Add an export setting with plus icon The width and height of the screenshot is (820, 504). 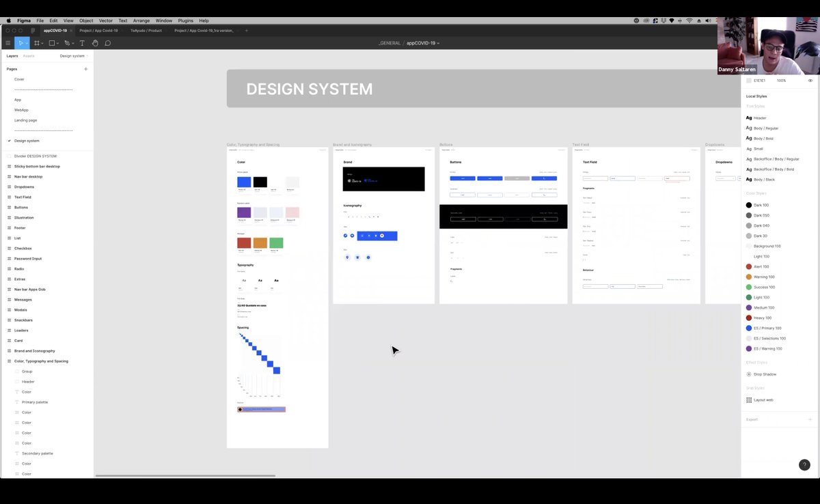point(810,419)
